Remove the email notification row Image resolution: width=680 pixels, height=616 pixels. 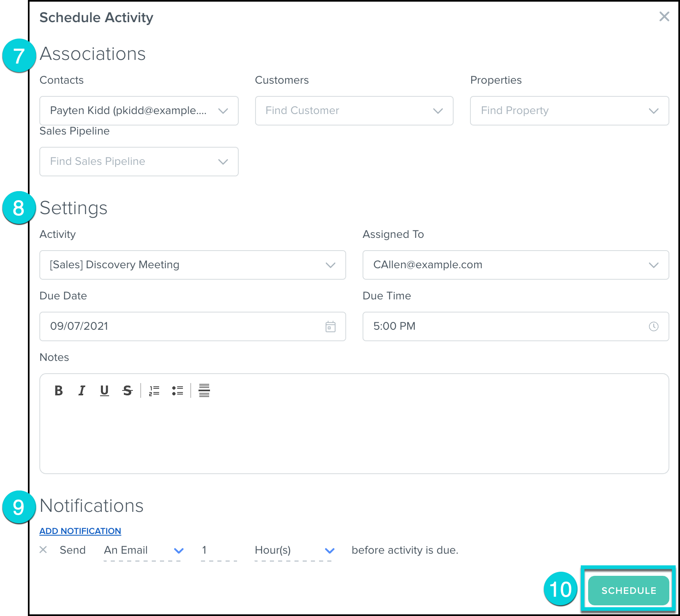pos(43,550)
